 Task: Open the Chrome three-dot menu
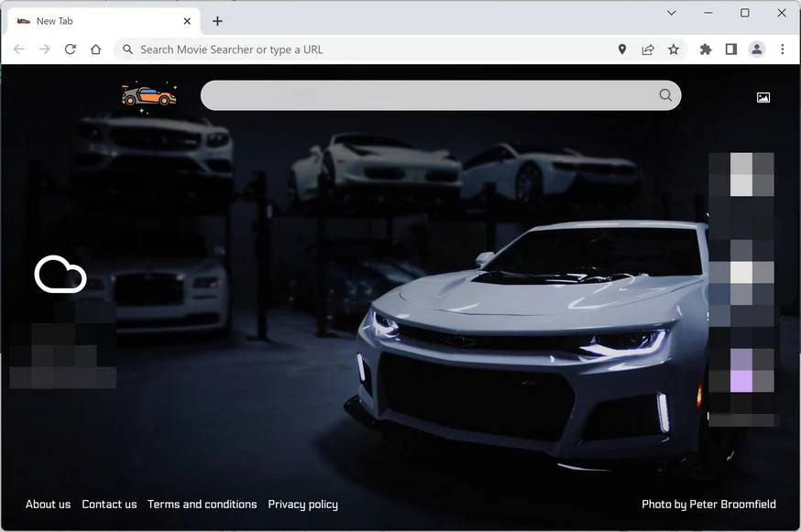click(x=782, y=49)
